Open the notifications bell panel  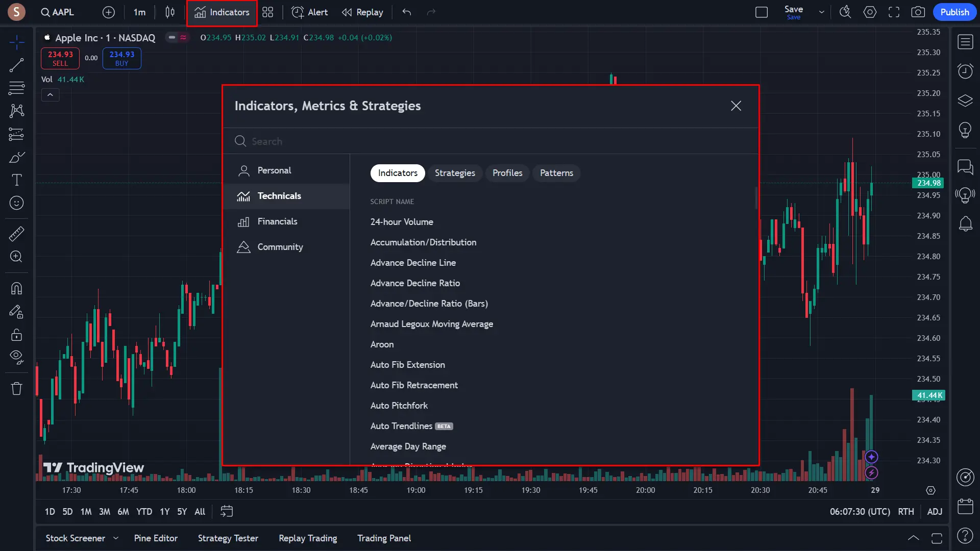pyautogui.click(x=965, y=223)
